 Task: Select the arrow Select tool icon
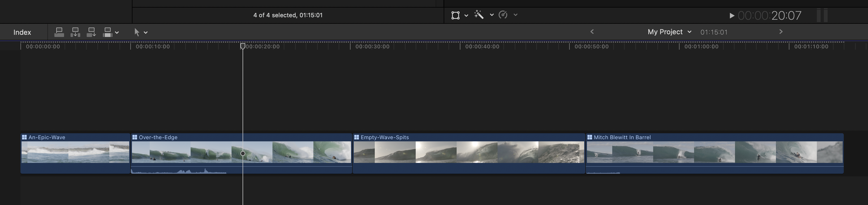point(137,32)
